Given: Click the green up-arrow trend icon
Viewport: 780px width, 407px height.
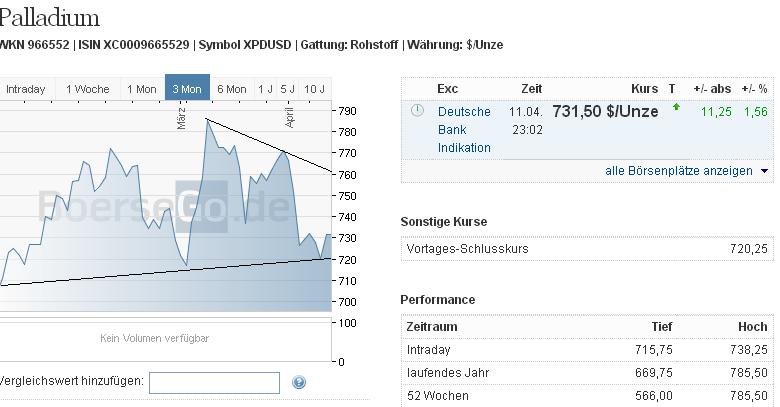Looking at the screenshot, I should point(676,107).
